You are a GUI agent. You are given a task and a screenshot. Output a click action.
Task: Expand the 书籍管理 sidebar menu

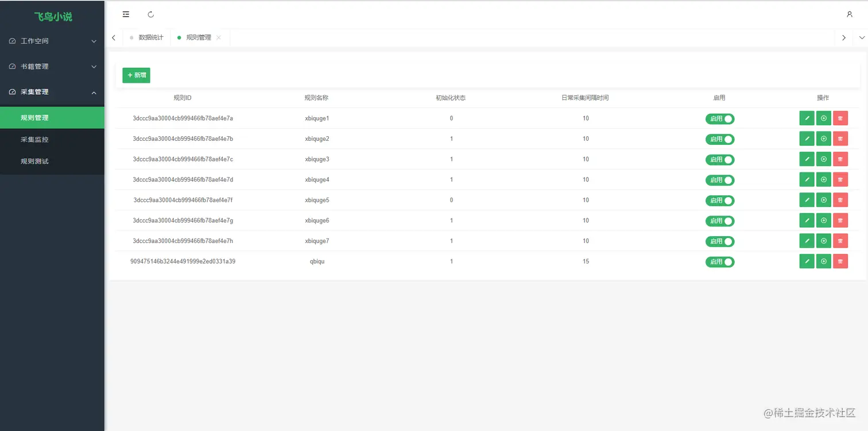click(x=52, y=67)
